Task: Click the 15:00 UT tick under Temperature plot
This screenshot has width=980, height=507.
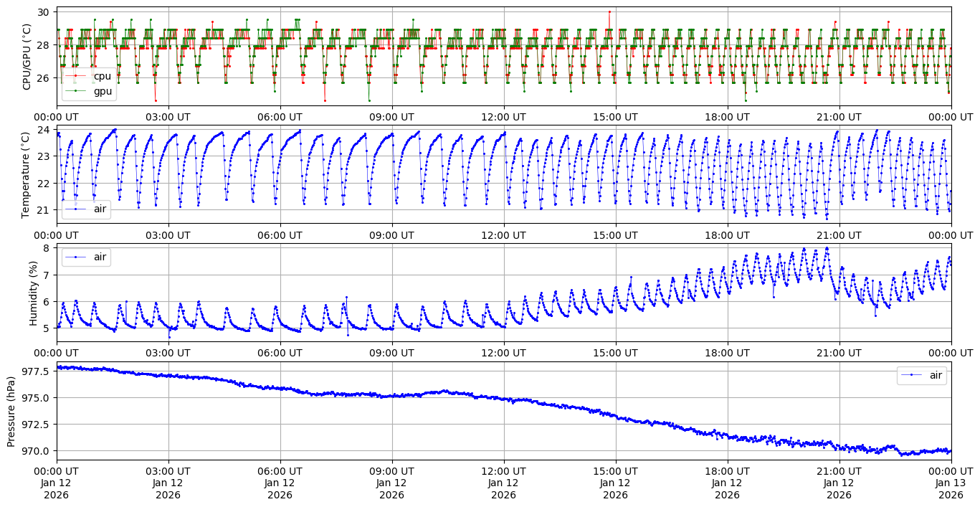Action: click(x=615, y=235)
